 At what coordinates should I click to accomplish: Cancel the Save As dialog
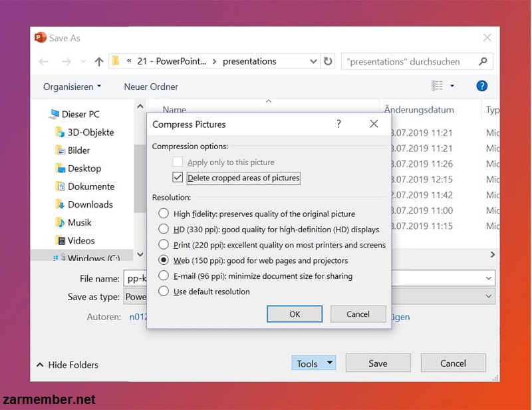[453, 363]
